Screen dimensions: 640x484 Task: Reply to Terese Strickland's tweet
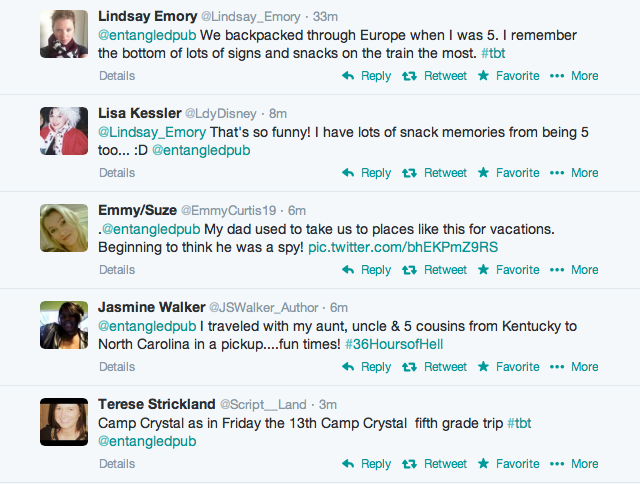coord(367,464)
